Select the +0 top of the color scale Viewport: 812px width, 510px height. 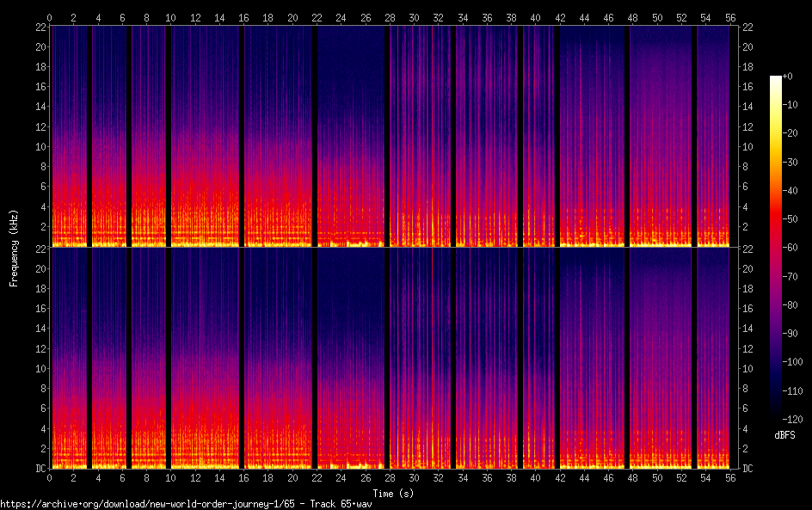click(776, 77)
